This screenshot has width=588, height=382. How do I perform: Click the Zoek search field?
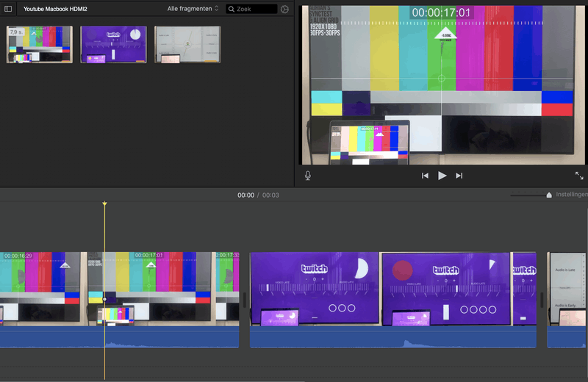[x=251, y=9]
